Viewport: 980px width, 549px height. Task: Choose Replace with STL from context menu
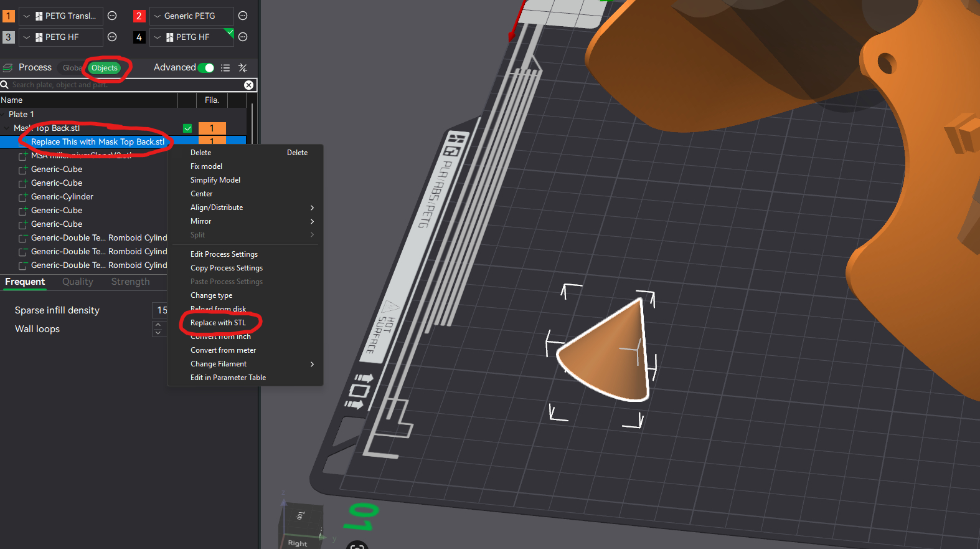point(218,323)
